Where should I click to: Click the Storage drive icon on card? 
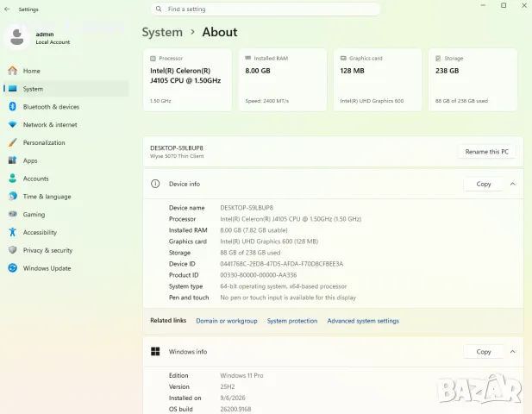(x=438, y=59)
